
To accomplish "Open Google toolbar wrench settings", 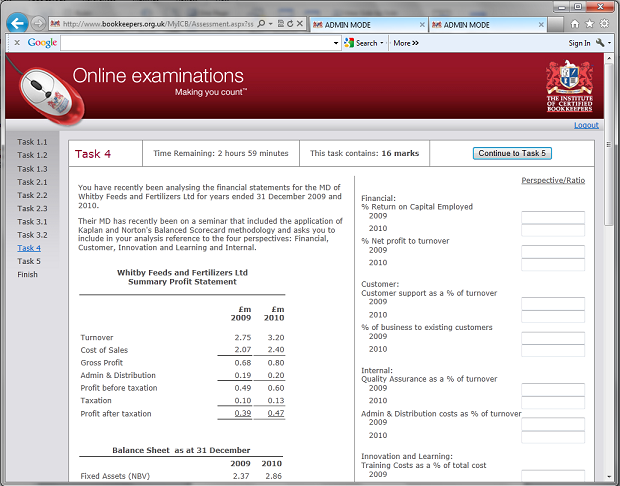I will pyautogui.click(x=600, y=43).
